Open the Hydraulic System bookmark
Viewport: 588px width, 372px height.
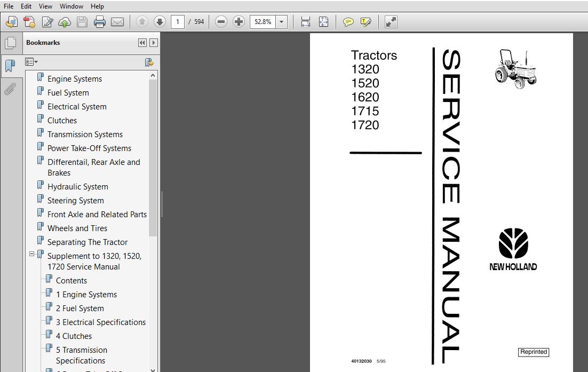[77, 186]
